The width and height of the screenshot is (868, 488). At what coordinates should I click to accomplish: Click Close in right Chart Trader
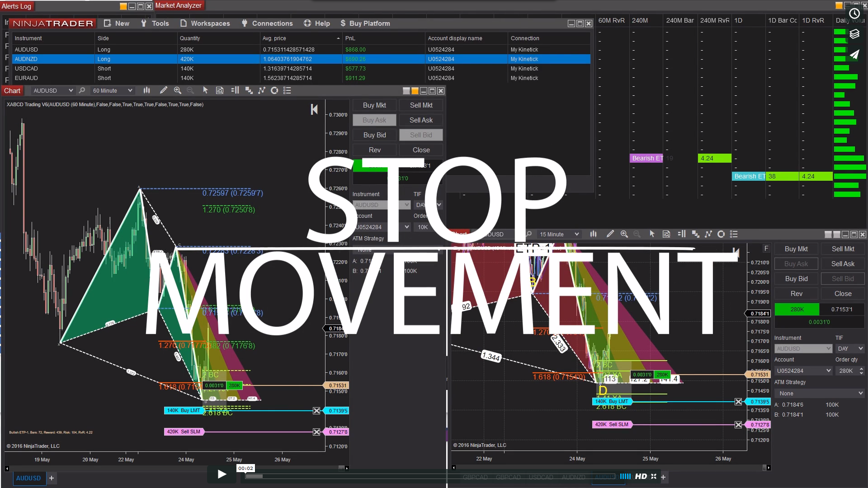click(x=843, y=293)
